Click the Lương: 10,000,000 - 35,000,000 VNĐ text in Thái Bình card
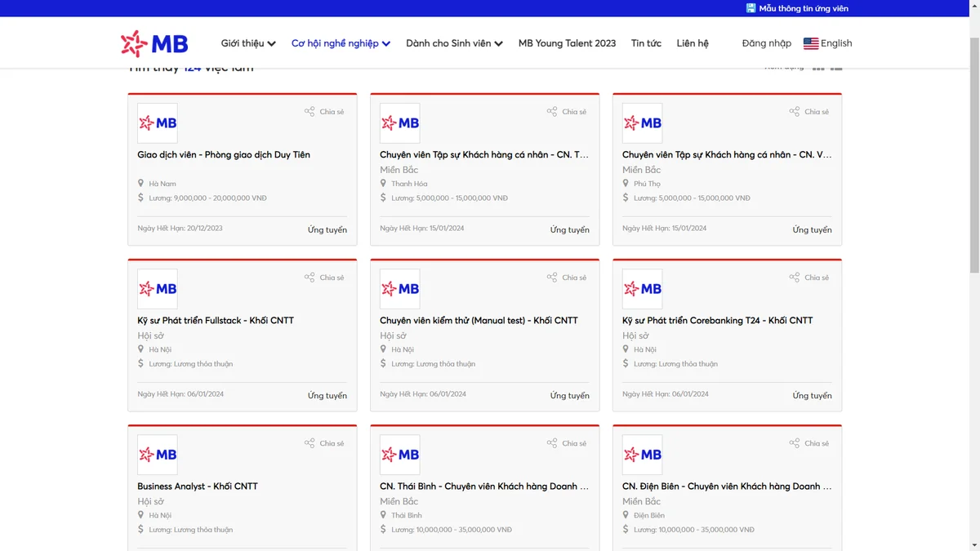 click(x=452, y=530)
